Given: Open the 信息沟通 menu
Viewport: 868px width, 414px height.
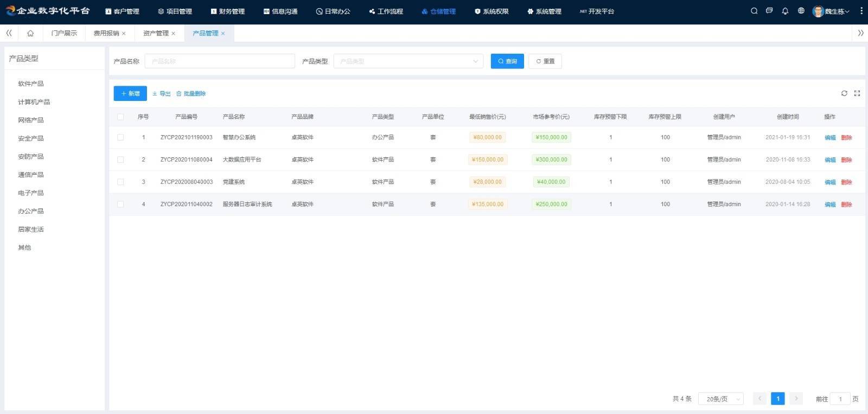Looking at the screenshot, I should tap(280, 11).
